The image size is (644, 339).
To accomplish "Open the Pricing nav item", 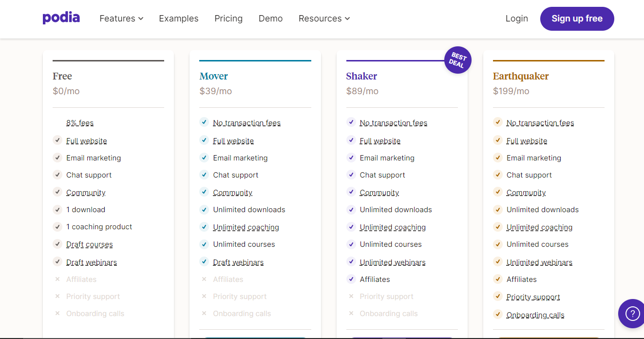I will 228,19.
